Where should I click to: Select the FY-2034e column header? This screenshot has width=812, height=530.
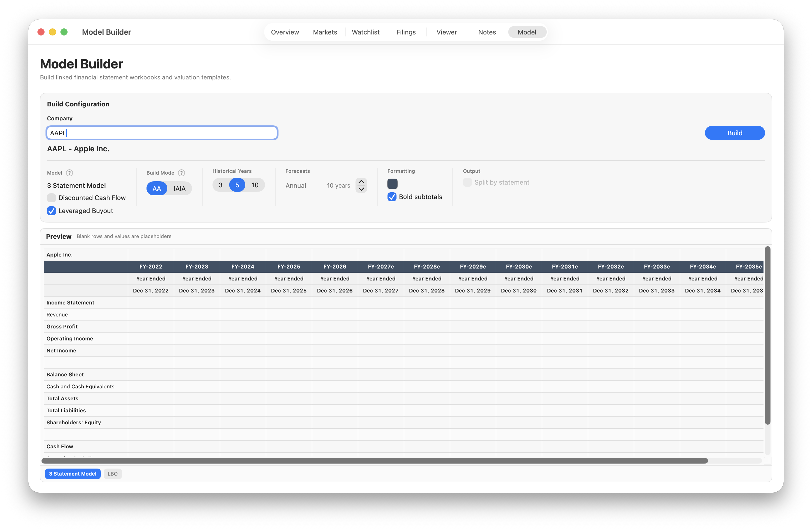pyautogui.click(x=703, y=266)
